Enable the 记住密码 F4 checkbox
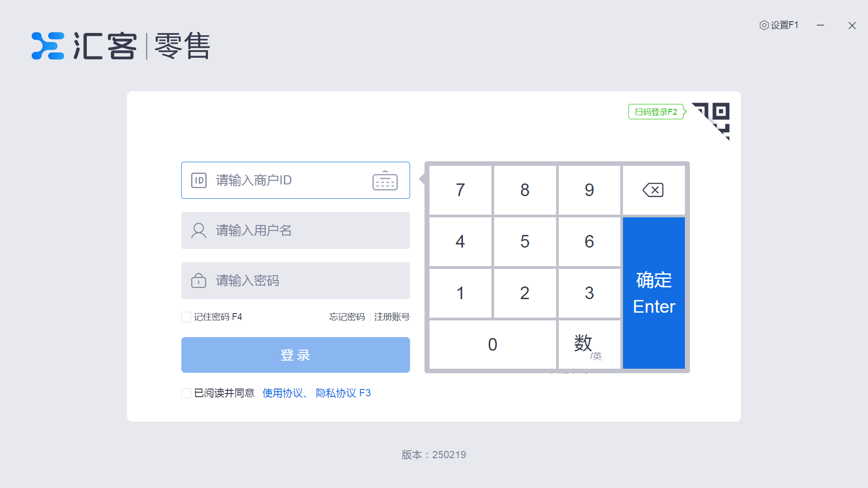The image size is (868, 488). click(x=186, y=317)
